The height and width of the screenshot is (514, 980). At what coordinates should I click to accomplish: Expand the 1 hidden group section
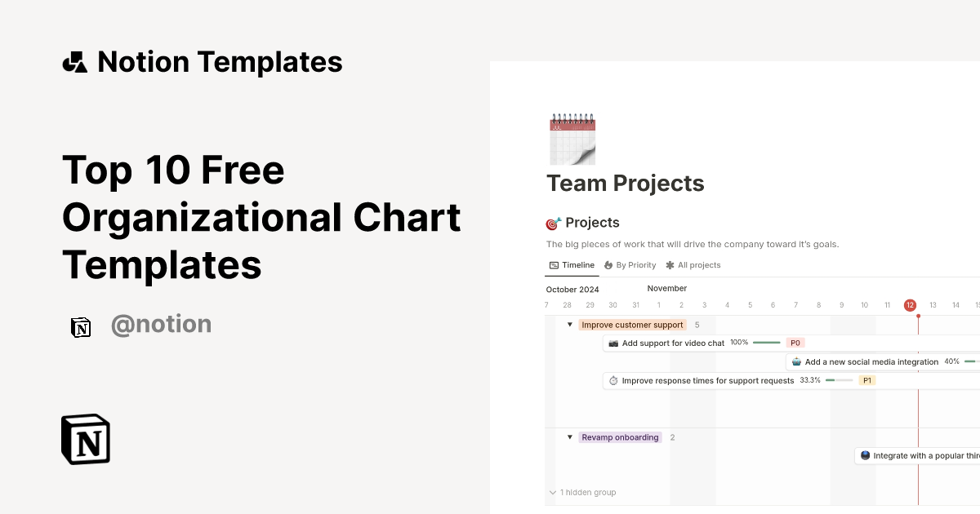(x=581, y=492)
